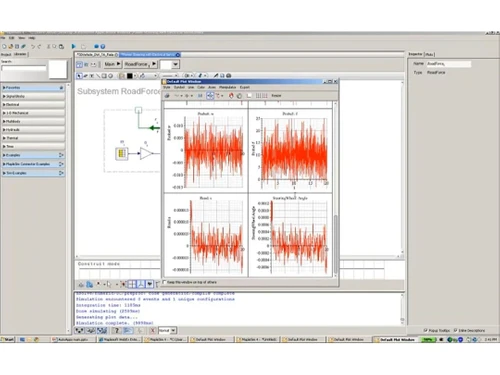Image resolution: width=500 pixels, height=375 pixels.
Task: Open the Style menu in plot window
Action: tap(167, 87)
